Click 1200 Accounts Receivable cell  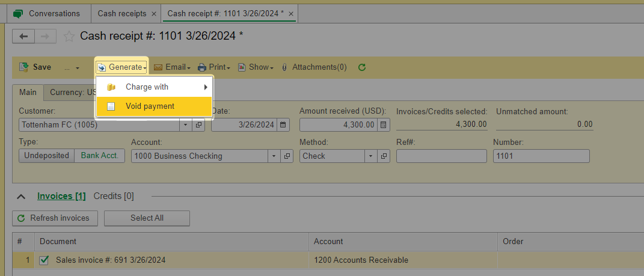tap(403, 260)
